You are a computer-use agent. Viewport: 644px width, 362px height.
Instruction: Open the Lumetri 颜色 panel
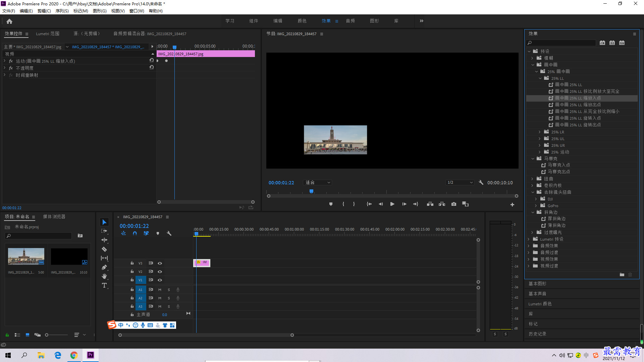[540, 304]
